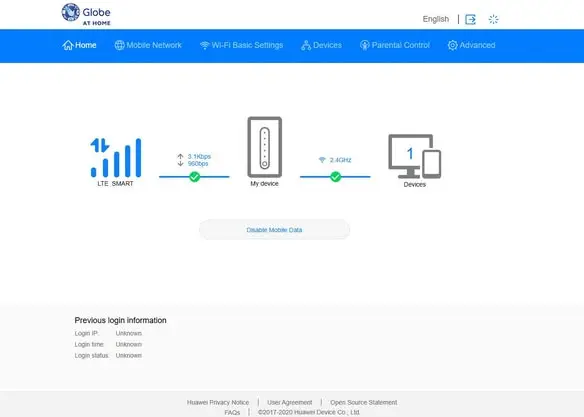Viewport: 584px width, 417px height.
Task: Click the network nodes Devices icon in navbar
Action: click(306, 45)
